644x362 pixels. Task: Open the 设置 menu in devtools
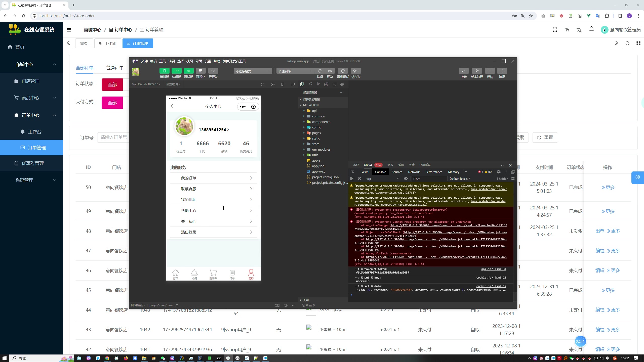(x=208, y=61)
